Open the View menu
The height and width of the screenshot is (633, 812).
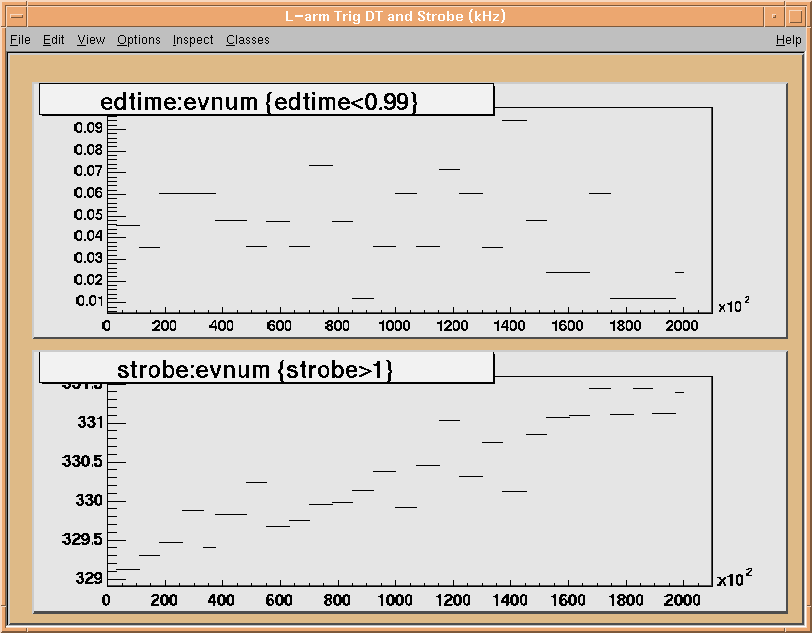(x=91, y=40)
